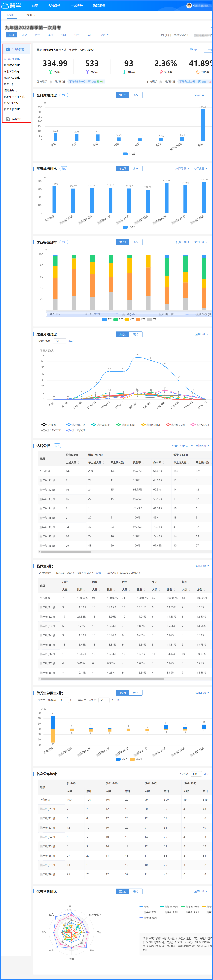Open 指标设置 dropdown in 班级成绩对比
This screenshot has width=213, height=980.
[200, 168]
